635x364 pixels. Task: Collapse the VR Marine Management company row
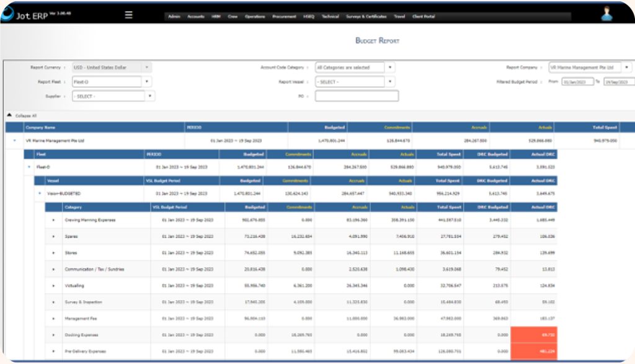15,141
